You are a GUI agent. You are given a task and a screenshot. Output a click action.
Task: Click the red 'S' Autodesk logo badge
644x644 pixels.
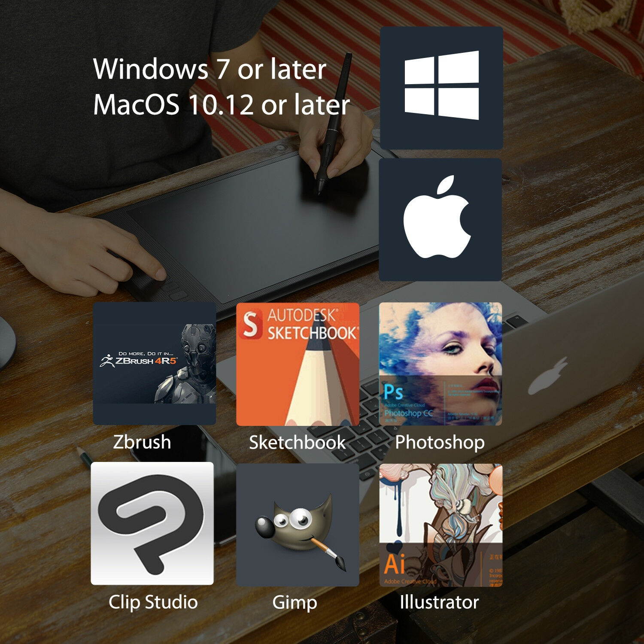click(x=250, y=324)
